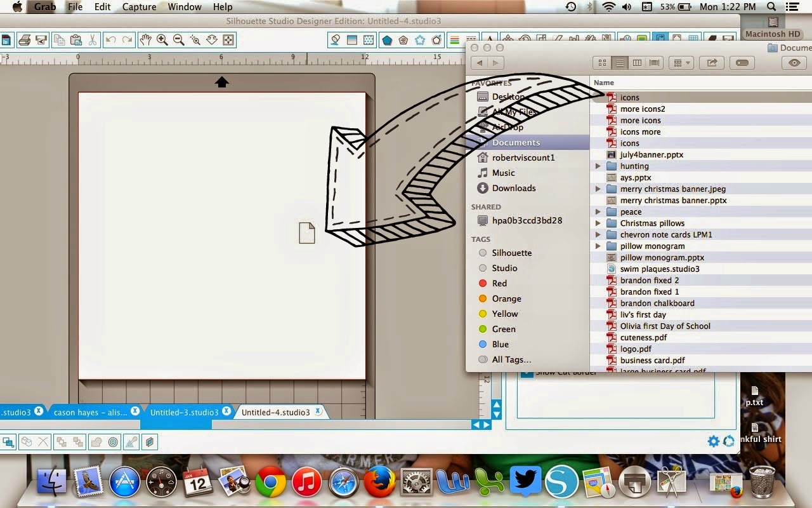Open the File menu
Viewport: 812px width, 508px height.
coord(75,7)
